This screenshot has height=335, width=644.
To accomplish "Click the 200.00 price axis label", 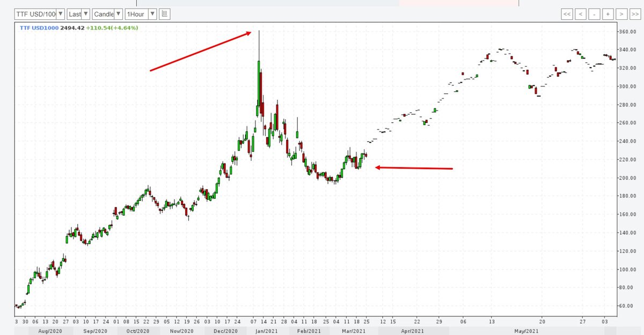I will 627,178.
